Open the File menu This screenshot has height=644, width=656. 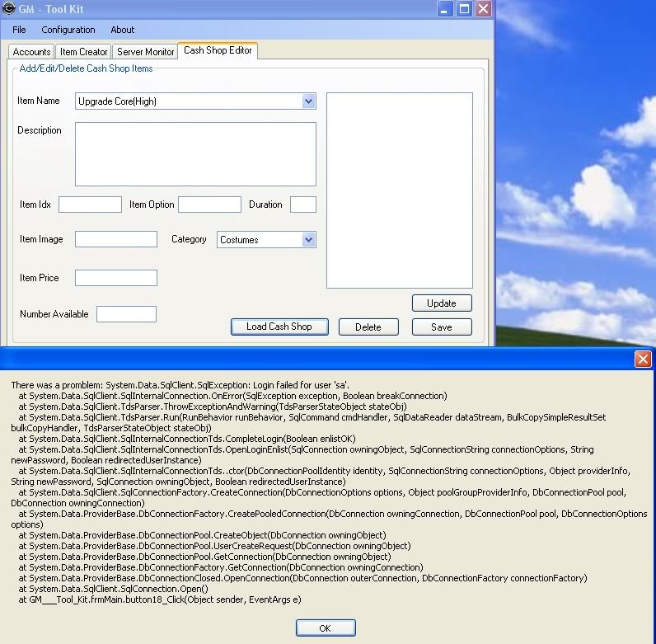pos(19,30)
